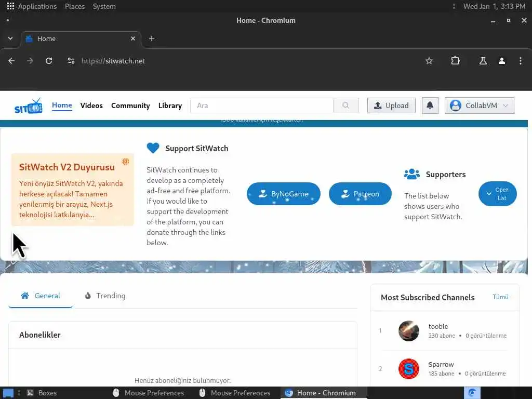This screenshot has width=532, height=399.
Task: Open the System menu
Action: (x=104, y=6)
